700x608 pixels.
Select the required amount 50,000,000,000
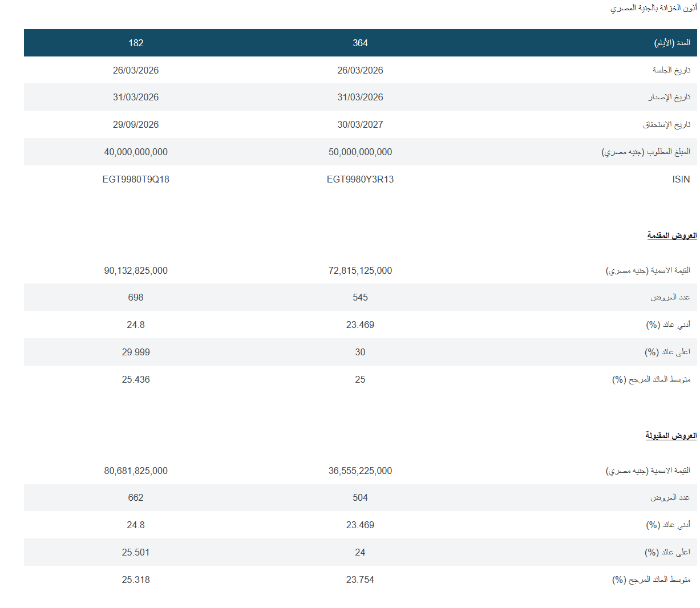[360, 152]
